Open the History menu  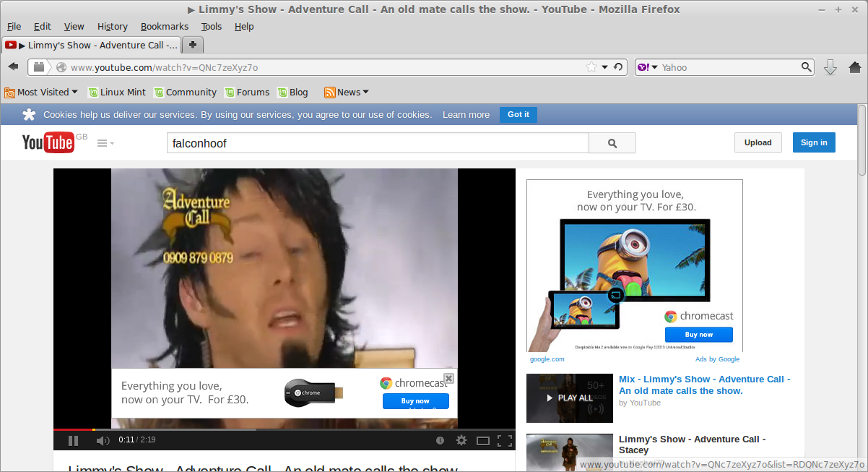pyautogui.click(x=113, y=26)
